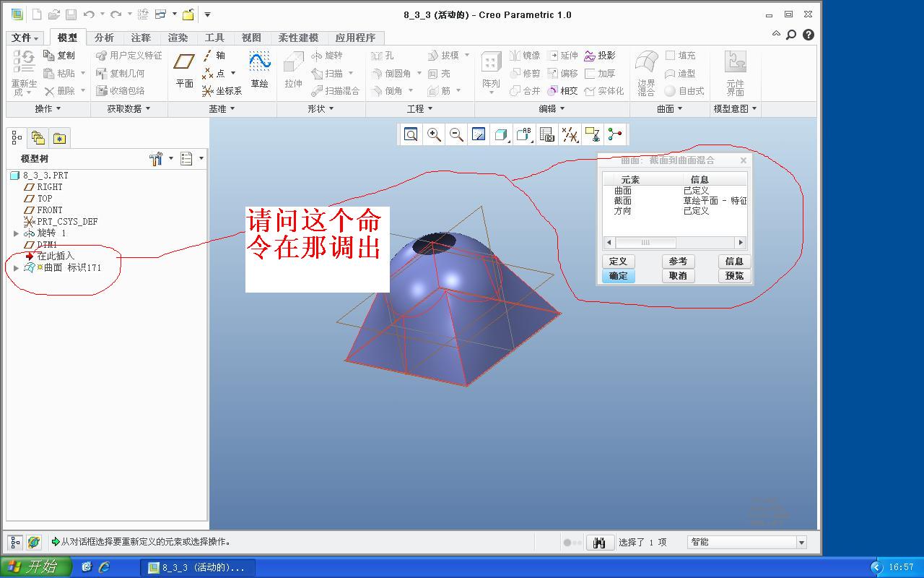Image resolution: width=924 pixels, height=578 pixels.
Task: Click the Component Interface (元件界面) icon
Action: [736, 72]
